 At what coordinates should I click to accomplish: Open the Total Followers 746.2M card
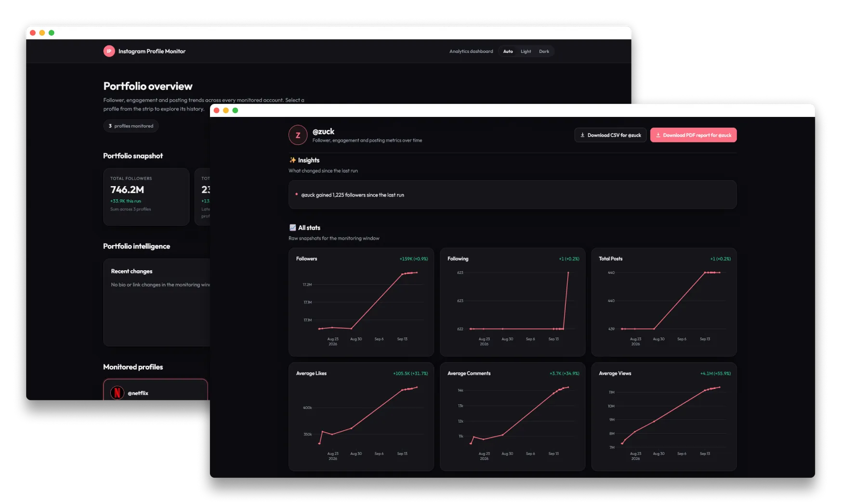[x=146, y=197]
